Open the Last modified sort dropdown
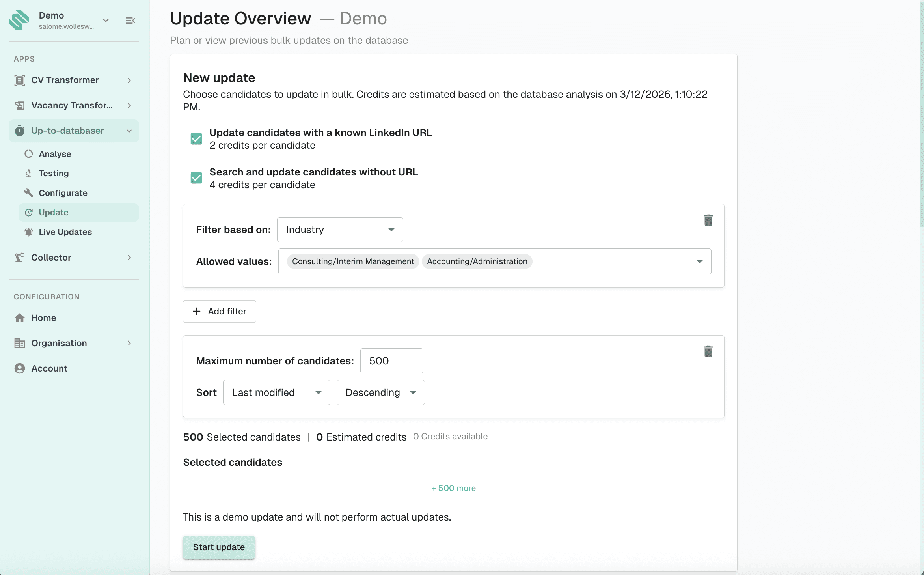The image size is (924, 575). tap(276, 392)
